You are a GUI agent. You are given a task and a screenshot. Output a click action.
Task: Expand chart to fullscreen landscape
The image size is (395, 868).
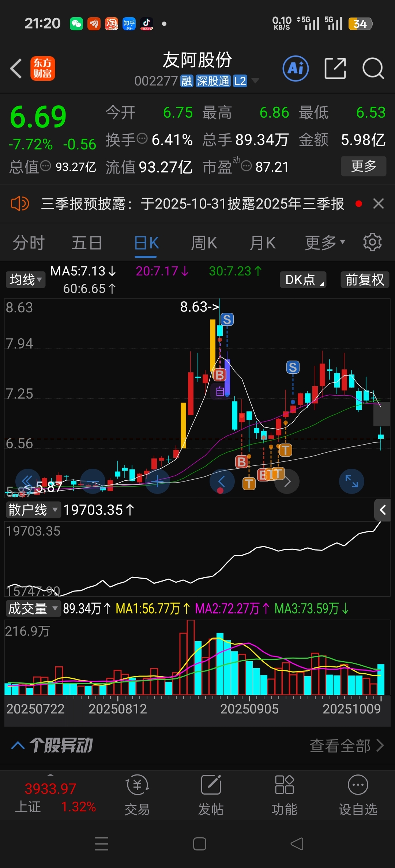352,481
